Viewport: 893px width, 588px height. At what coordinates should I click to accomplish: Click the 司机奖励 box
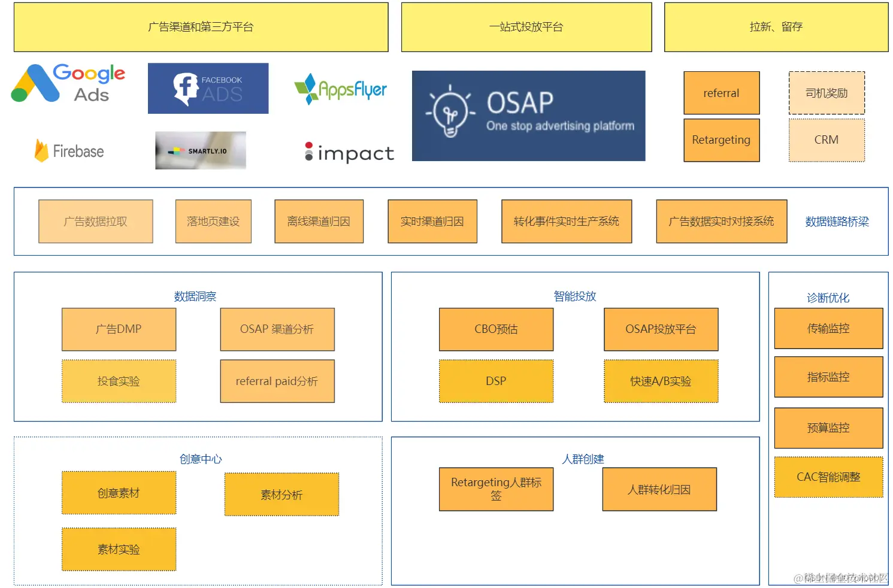pos(827,93)
